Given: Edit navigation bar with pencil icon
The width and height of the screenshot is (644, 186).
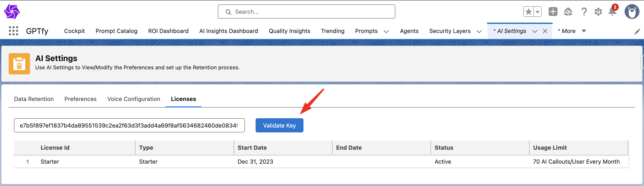Looking at the screenshot, I should click(637, 31).
